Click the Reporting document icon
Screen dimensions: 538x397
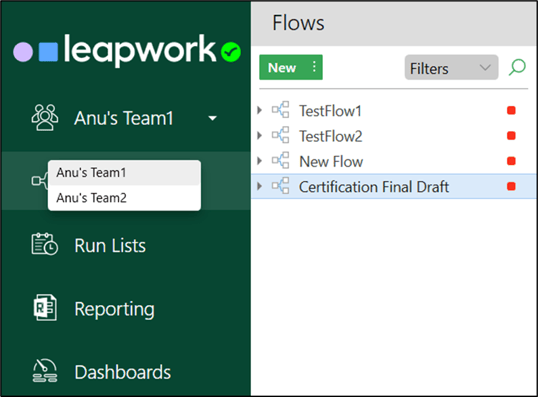45,307
